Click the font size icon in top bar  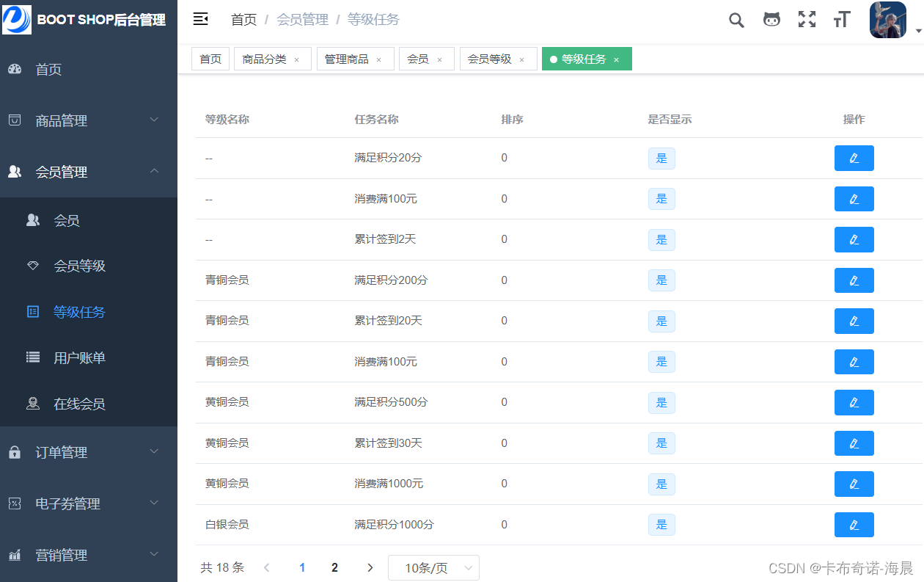pos(841,20)
